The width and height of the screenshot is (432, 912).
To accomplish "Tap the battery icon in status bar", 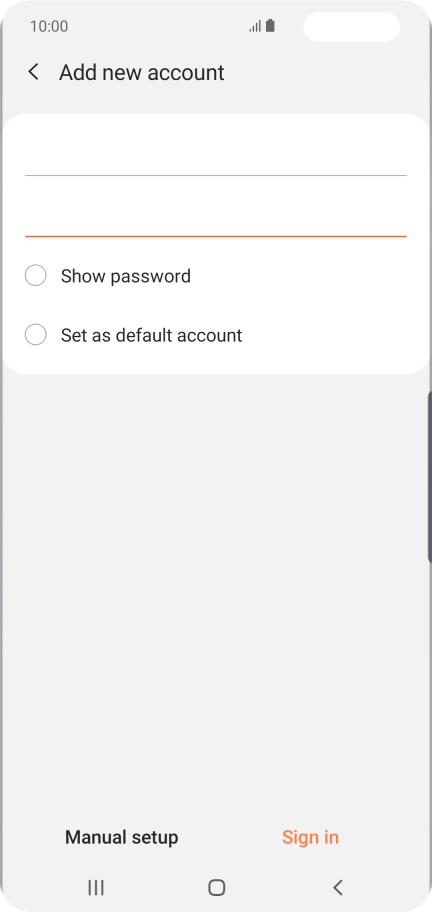I will click(x=270, y=26).
